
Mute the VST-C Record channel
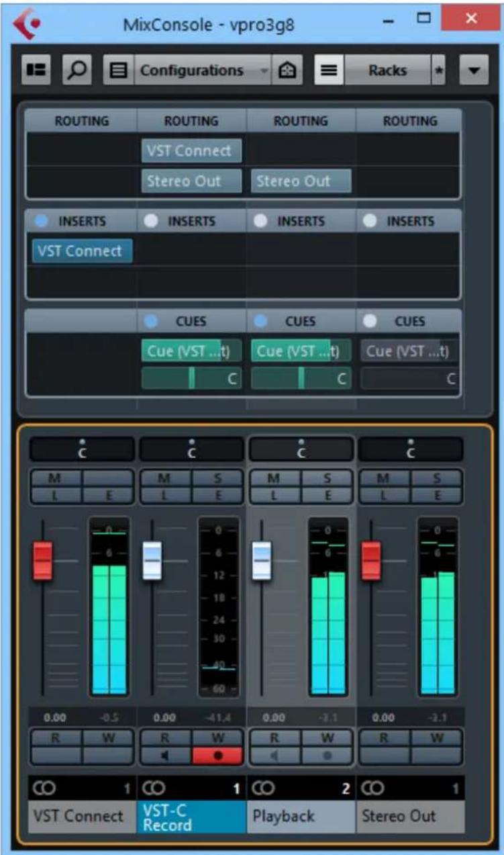tap(165, 478)
